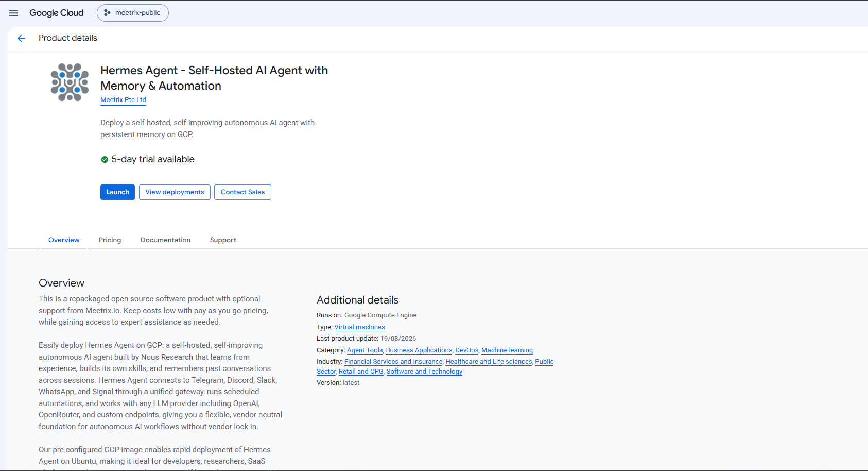Click the Product details page title
This screenshot has height=471, width=868.
(x=68, y=38)
